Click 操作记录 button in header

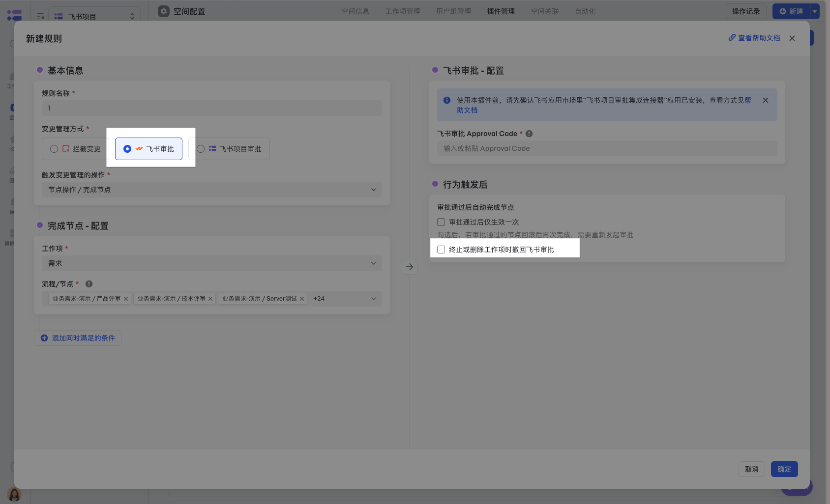pyautogui.click(x=746, y=11)
